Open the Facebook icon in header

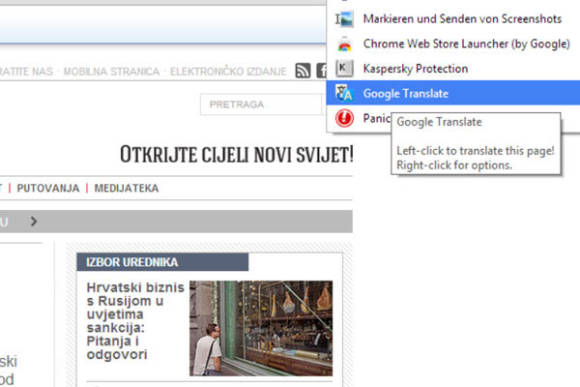[321, 70]
